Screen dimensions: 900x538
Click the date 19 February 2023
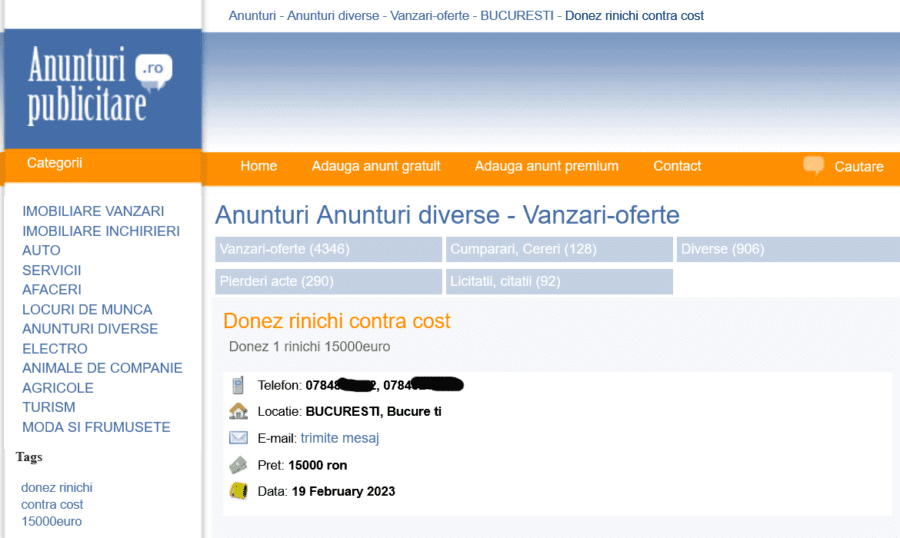tap(343, 491)
